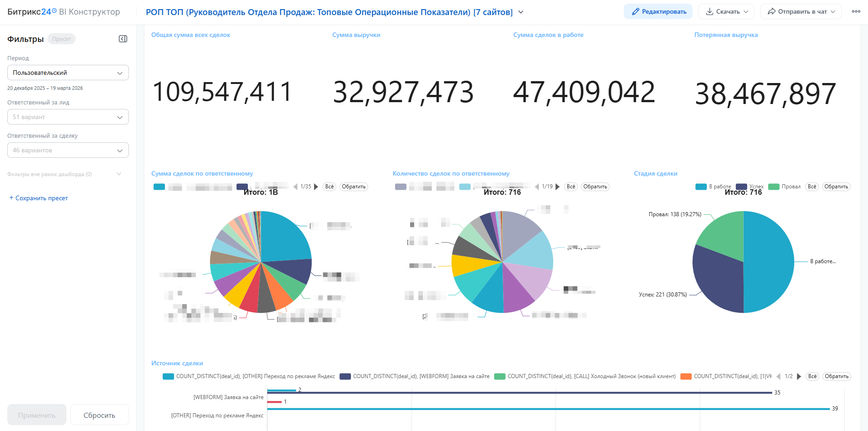The image size is (868, 431).
Task: Open the dashboard title dropdown
Action: 521,12
